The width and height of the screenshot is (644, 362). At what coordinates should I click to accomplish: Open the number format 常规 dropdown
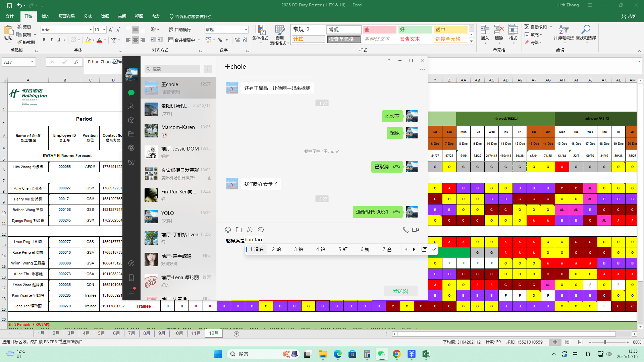246,30
